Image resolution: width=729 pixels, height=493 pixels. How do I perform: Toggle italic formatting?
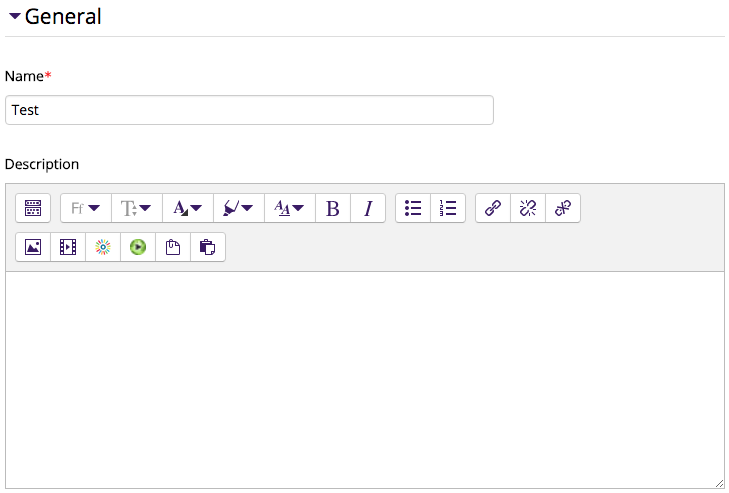pyautogui.click(x=368, y=208)
